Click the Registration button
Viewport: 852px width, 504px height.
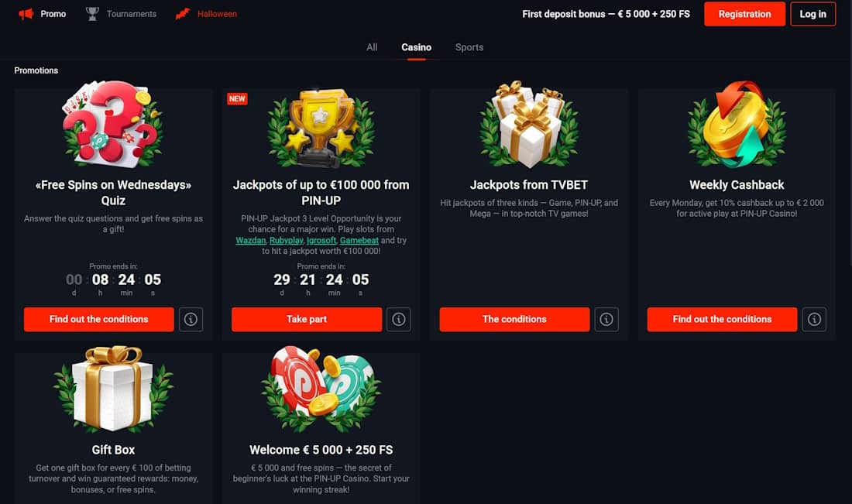tap(744, 14)
